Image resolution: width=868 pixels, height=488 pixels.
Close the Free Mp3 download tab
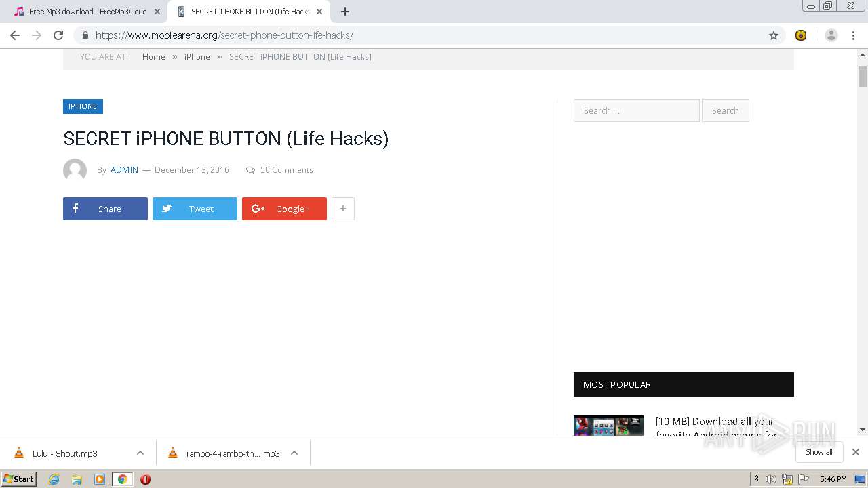[157, 12]
